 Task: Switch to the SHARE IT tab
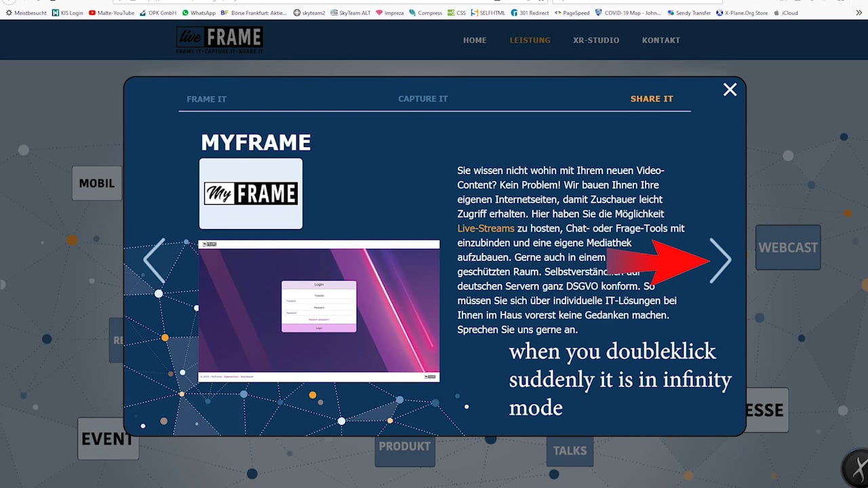click(x=652, y=99)
